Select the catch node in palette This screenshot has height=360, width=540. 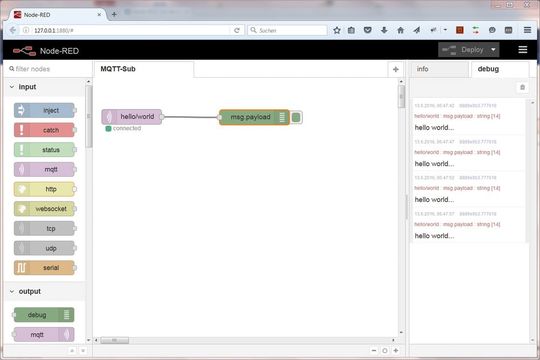point(44,130)
